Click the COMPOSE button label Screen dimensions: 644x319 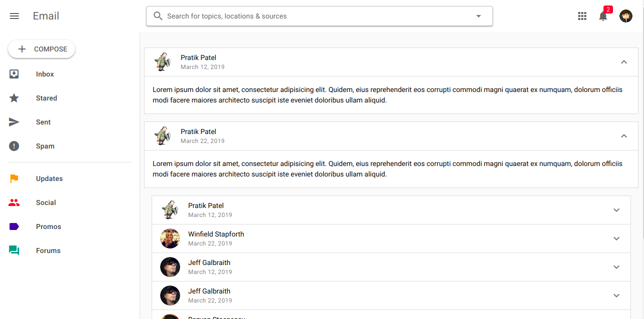(51, 49)
